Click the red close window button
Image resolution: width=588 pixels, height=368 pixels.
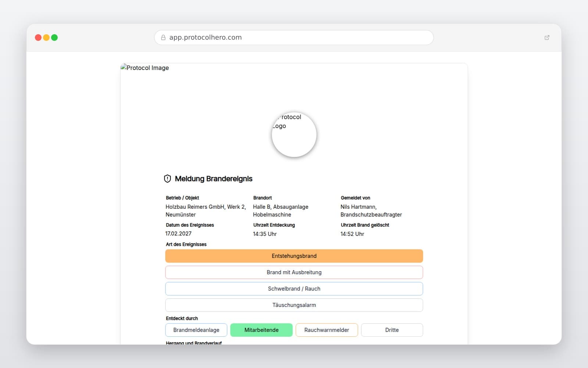click(38, 38)
